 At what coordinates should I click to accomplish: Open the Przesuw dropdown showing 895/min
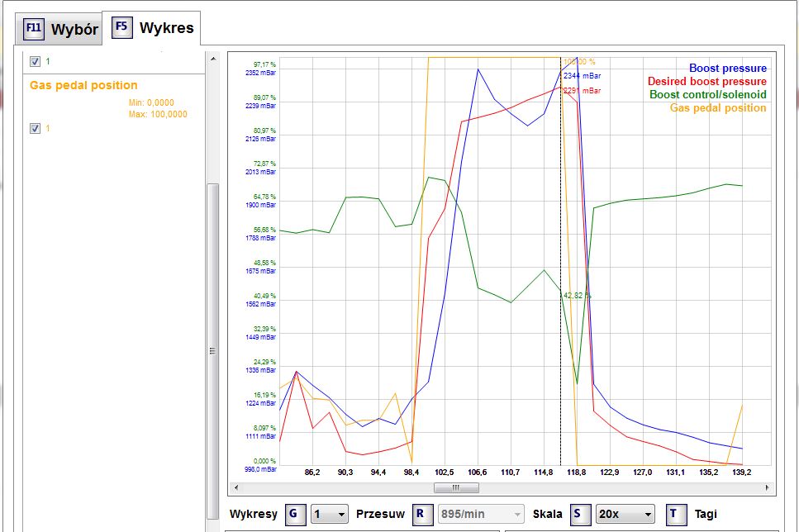[x=481, y=514]
